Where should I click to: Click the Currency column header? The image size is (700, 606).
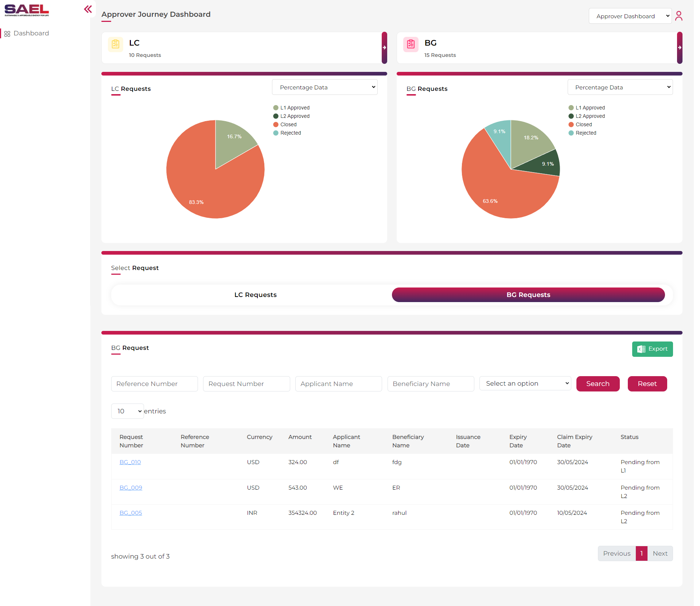[x=260, y=437]
